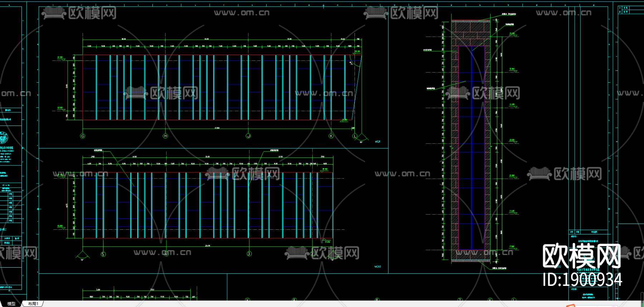This screenshot has width=644, height=307.
Task: Select grid axis bubble 5
Action: point(103,254)
